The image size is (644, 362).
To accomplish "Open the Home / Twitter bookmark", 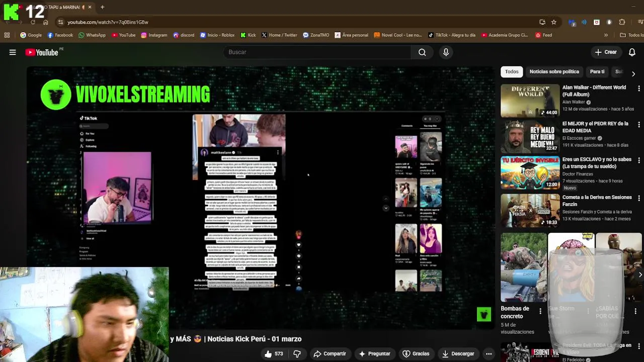I will tap(279, 35).
